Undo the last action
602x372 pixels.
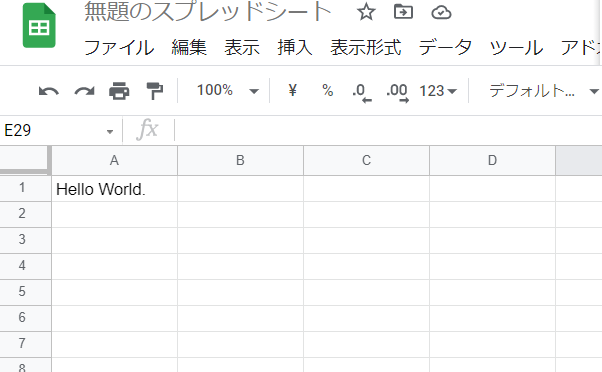click(49, 91)
